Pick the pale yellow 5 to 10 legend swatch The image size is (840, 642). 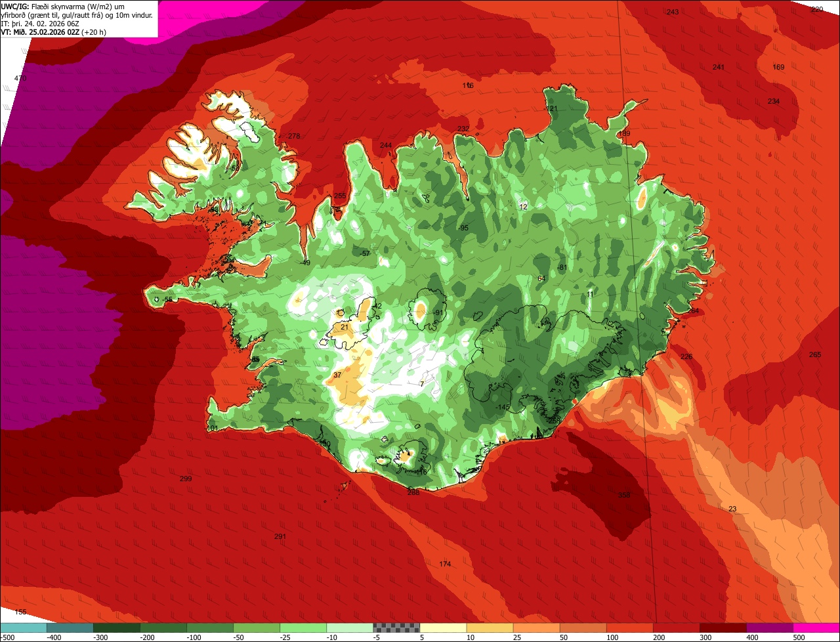pyautogui.click(x=443, y=628)
